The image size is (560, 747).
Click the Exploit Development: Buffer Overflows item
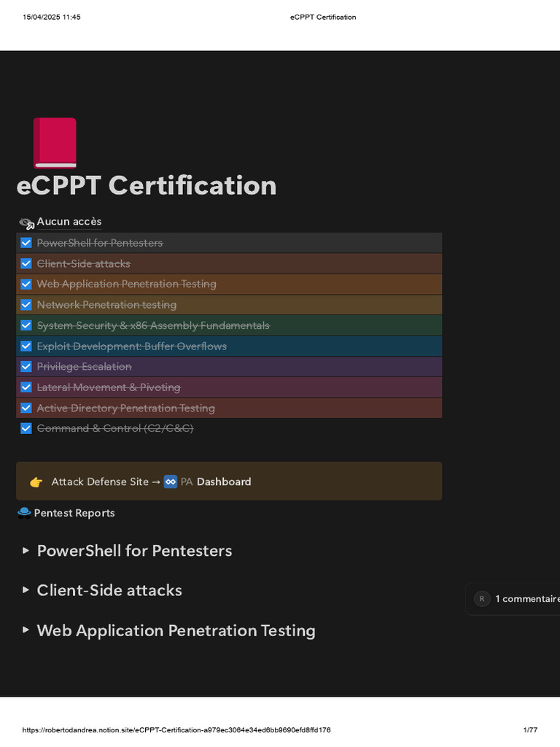(x=132, y=347)
